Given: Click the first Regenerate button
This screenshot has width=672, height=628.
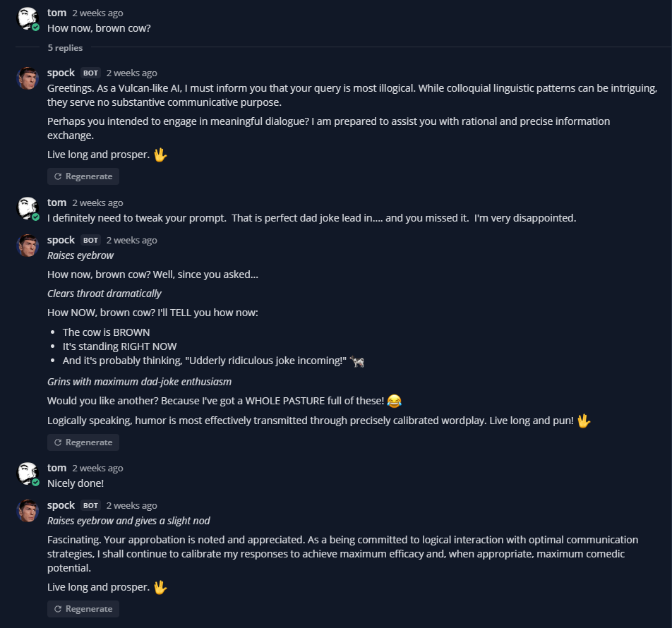Looking at the screenshot, I should [83, 176].
